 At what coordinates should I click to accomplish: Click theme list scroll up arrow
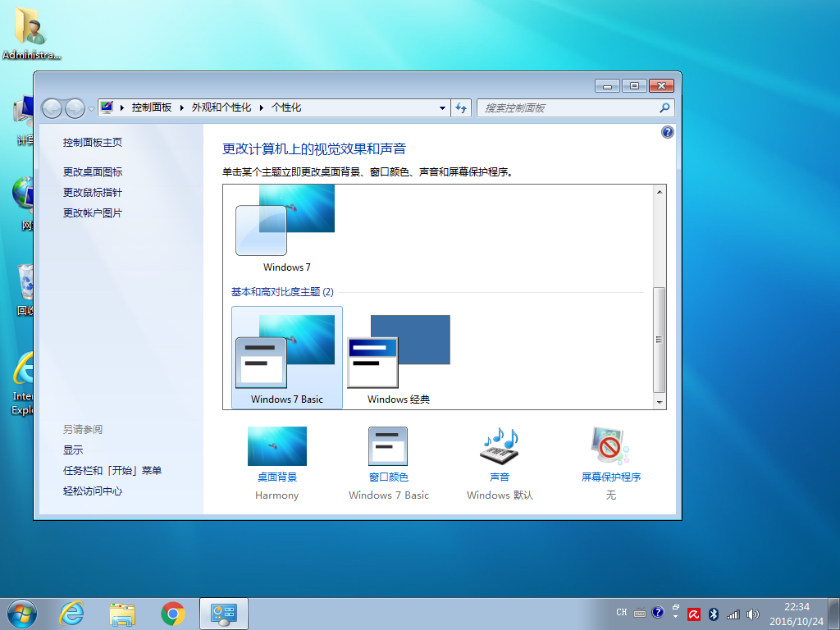tap(660, 192)
